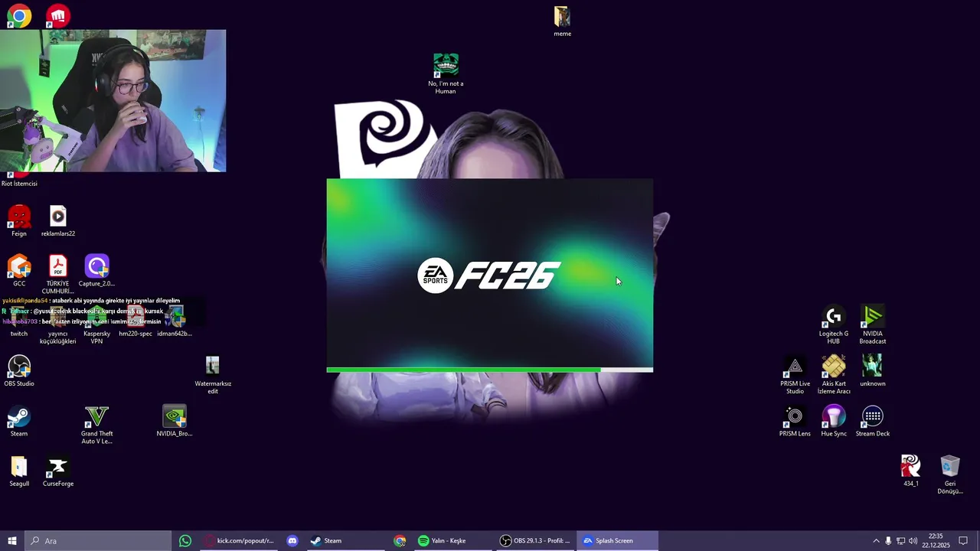This screenshot has height=551, width=980.
Task: Open the twitch desktop shortcut
Action: (19, 321)
